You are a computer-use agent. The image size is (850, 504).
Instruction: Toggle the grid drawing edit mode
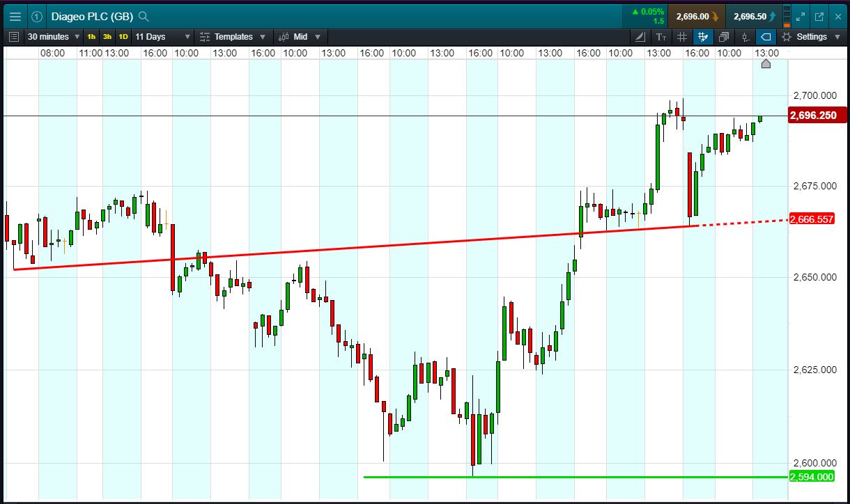pos(703,37)
